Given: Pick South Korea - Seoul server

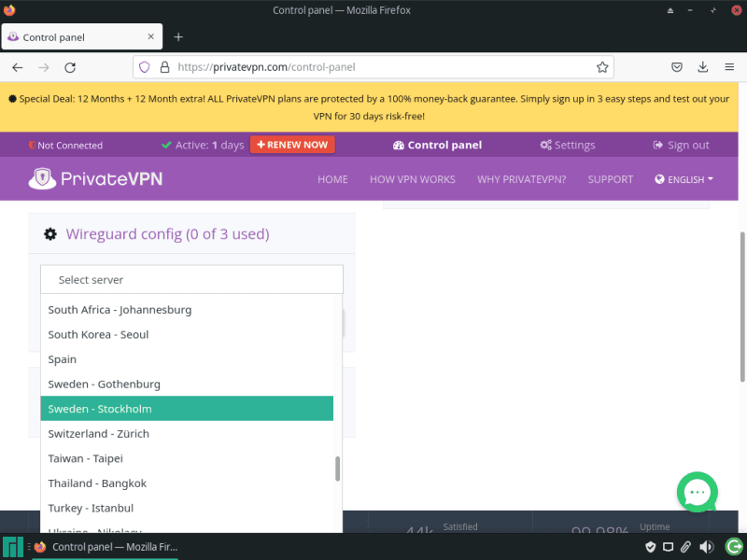Looking at the screenshot, I should (187, 334).
